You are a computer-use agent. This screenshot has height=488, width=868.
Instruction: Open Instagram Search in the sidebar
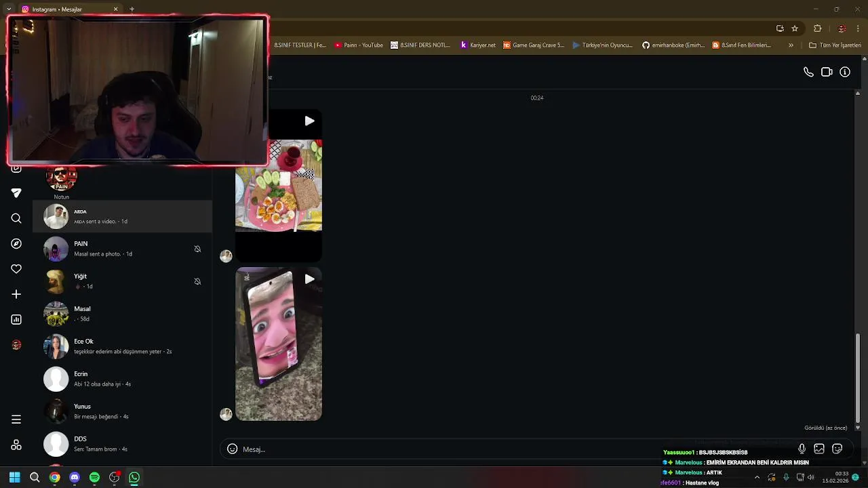click(16, 218)
